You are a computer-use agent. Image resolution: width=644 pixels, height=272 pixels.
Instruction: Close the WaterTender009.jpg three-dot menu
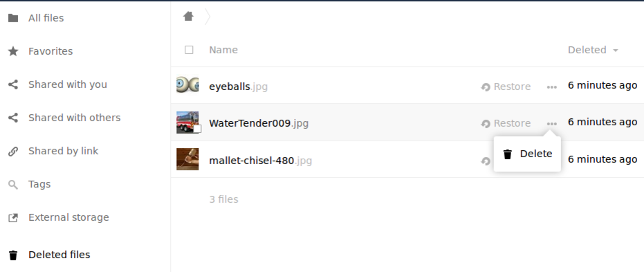tap(551, 124)
